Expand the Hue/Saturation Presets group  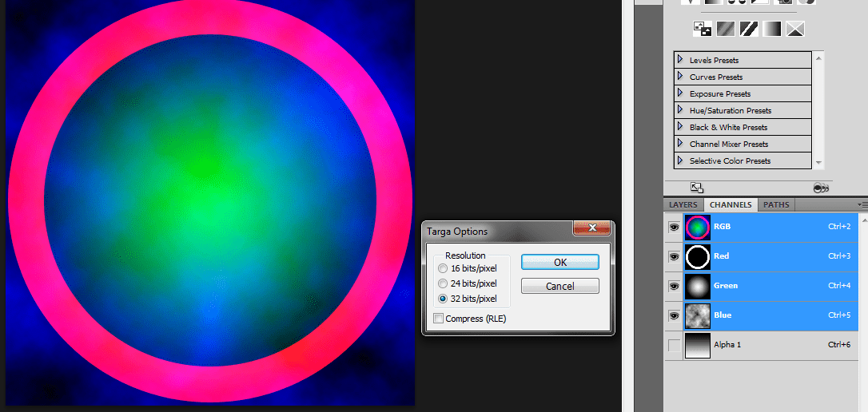click(x=680, y=110)
